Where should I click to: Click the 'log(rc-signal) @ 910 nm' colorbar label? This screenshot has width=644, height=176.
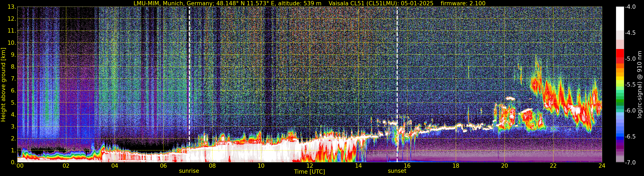[x=640, y=85]
